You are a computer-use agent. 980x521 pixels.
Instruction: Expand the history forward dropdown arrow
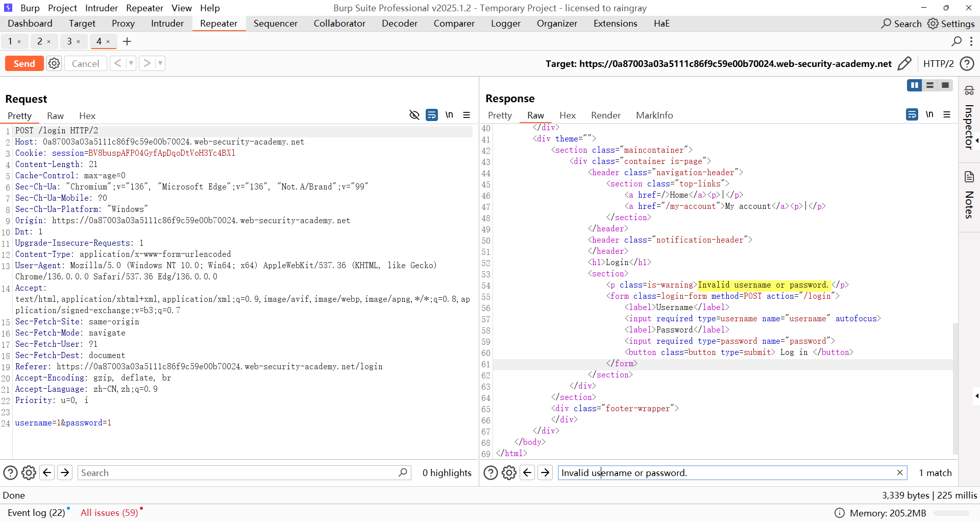(x=160, y=63)
